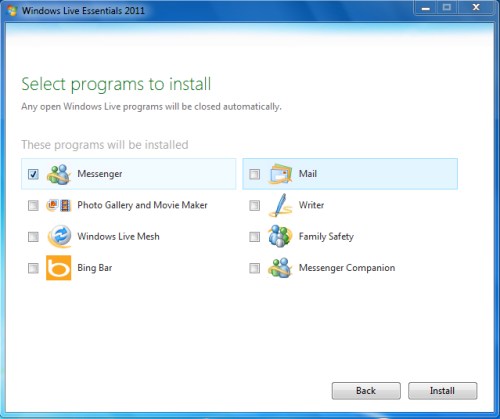The width and height of the screenshot is (500, 419).
Task: Tick the Bing Bar checkbox
Action: pyautogui.click(x=33, y=268)
